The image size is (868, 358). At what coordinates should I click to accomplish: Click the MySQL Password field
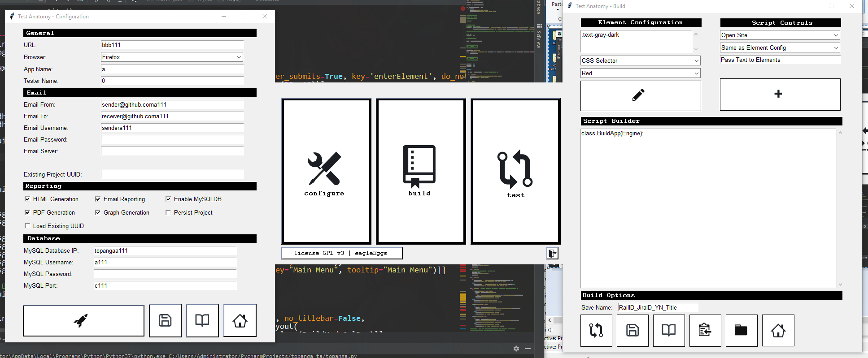click(165, 274)
